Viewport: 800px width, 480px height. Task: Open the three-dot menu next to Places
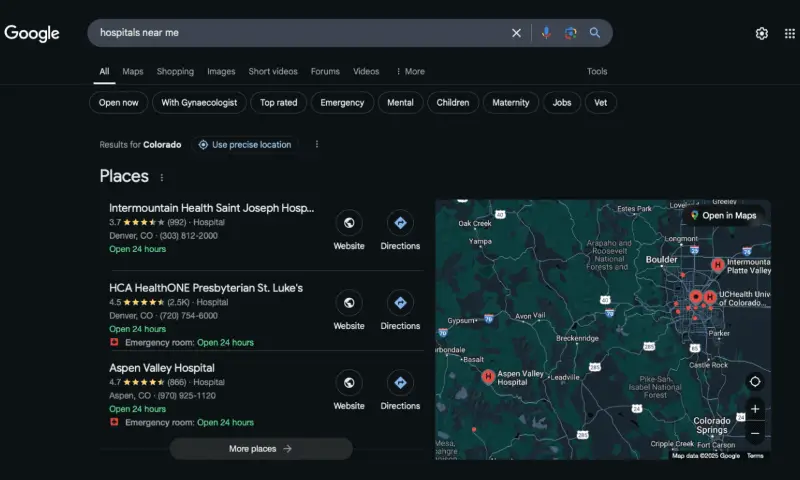pyautogui.click(x=162, y=178)
